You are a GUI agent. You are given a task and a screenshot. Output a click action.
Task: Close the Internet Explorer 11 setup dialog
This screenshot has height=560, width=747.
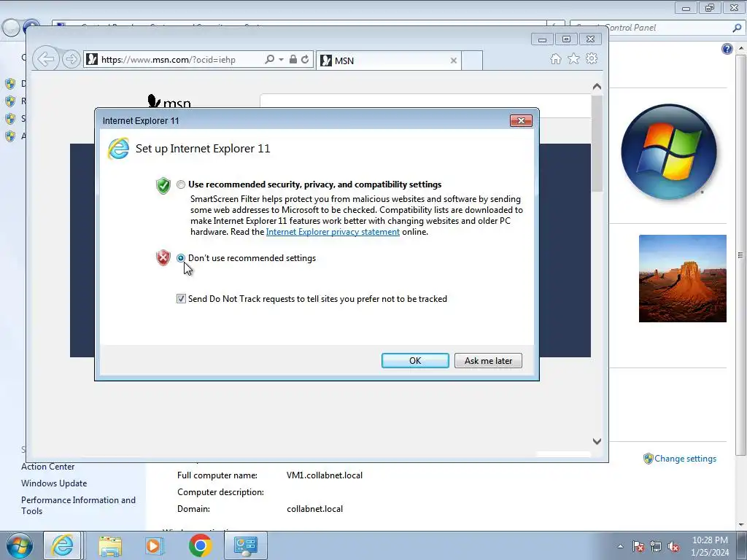click(x=521, y=120)
